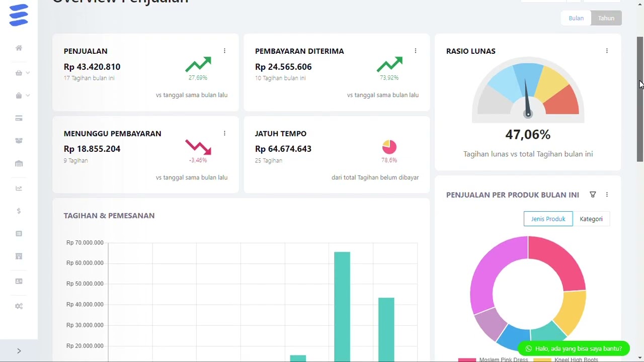Open the list table sidebar icon
The image size is (644, 362).
(19, 234)
